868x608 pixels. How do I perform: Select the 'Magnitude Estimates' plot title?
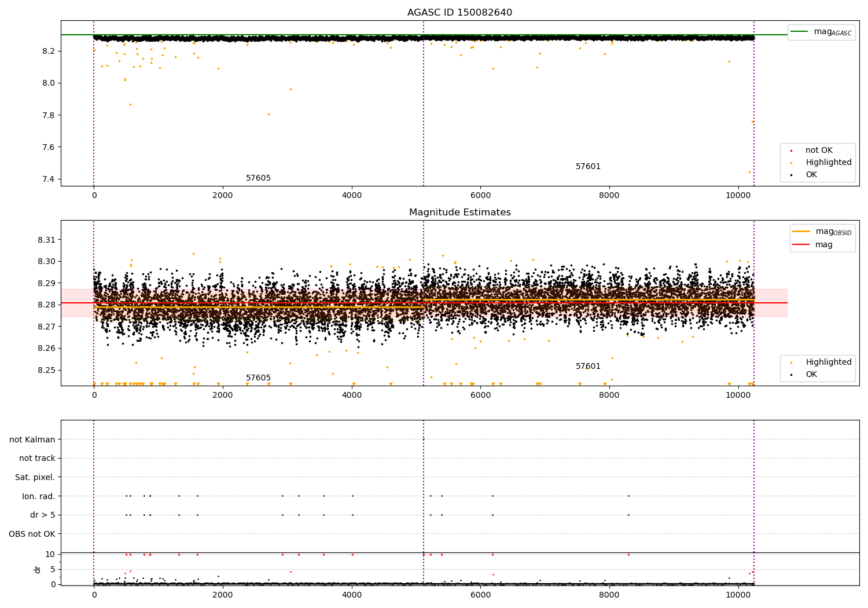tap(459, 213)
